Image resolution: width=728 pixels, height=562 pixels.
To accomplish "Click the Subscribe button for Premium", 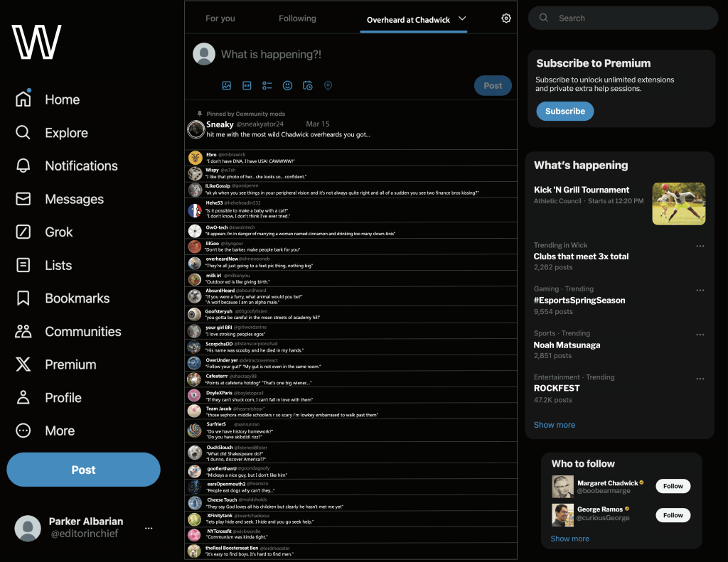I will click(x=564, y=111).
